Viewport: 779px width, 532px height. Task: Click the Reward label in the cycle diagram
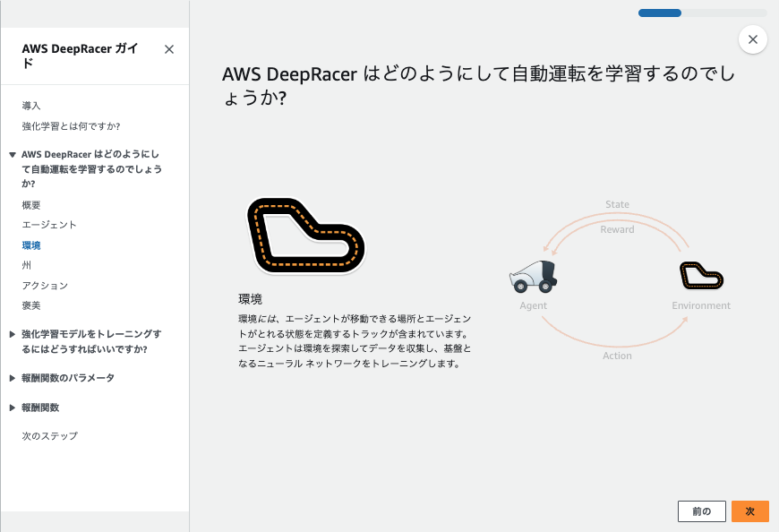(x=618, y=229)
